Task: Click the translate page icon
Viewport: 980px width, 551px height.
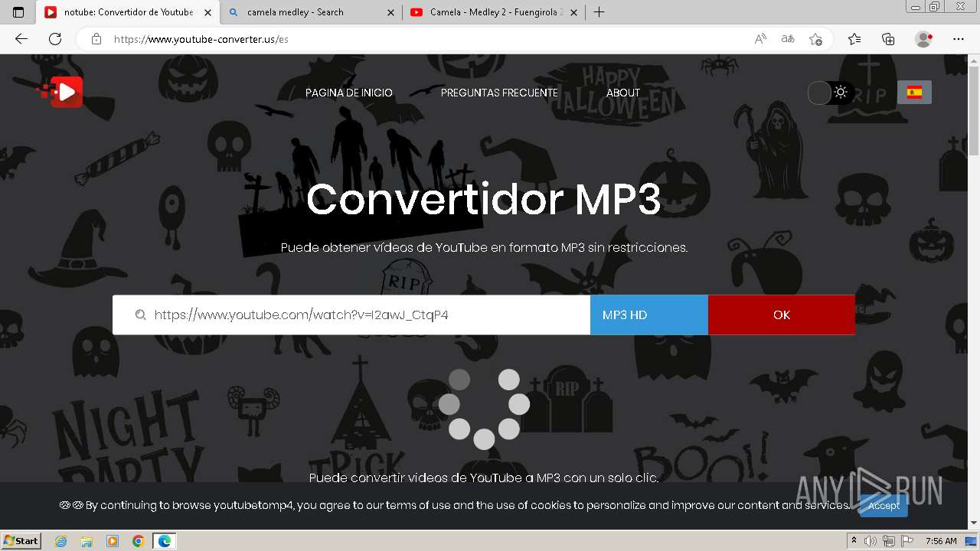Action: point(788,39)
